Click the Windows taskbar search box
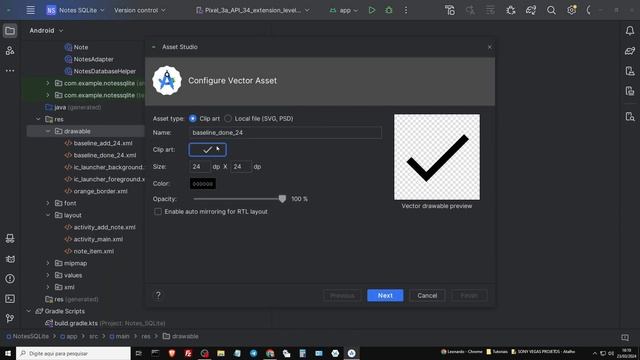 click(73, 353)
